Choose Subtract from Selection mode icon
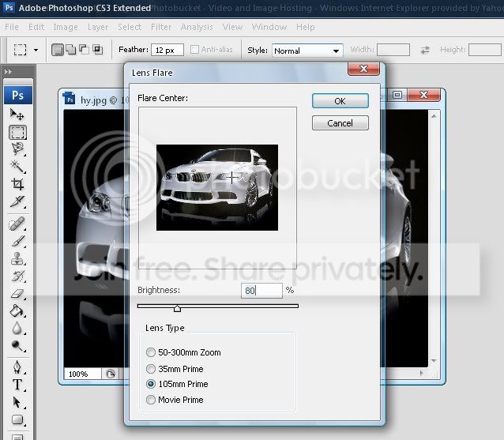 click(84, 50)
